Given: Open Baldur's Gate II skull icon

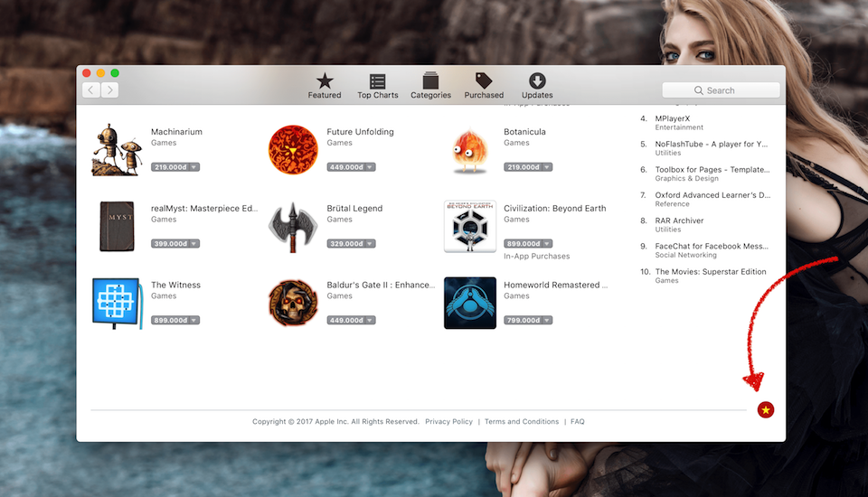Looking at the screenshot, I should (x=293, y=303).
